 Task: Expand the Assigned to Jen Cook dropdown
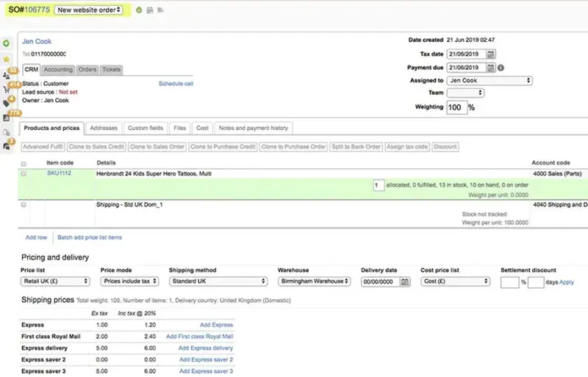coord(490,81)
